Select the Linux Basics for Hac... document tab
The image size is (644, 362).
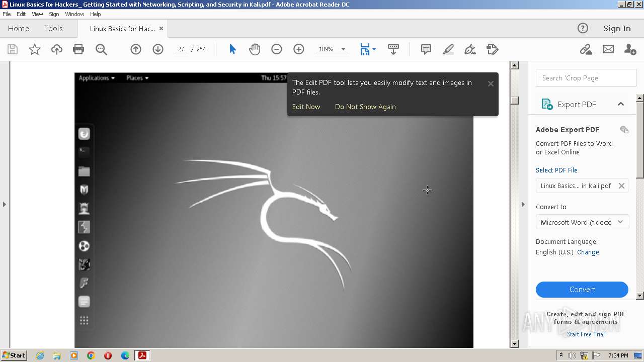click(122, 29)
